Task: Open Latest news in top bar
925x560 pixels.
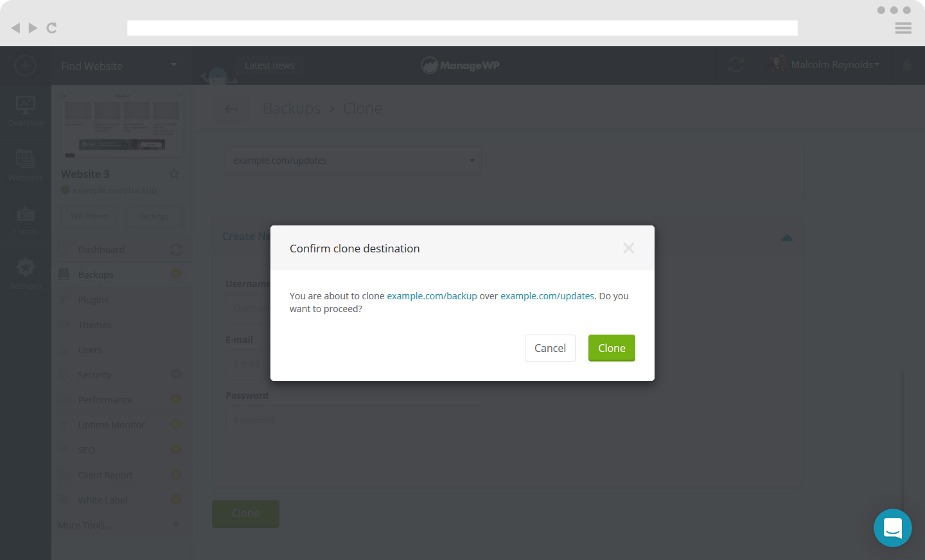Action: point(269,66)
